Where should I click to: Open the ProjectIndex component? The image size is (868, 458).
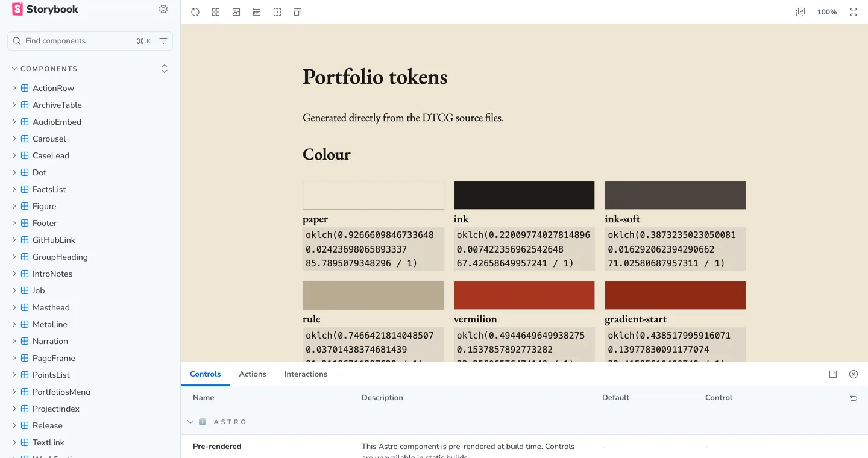[56, 409]
